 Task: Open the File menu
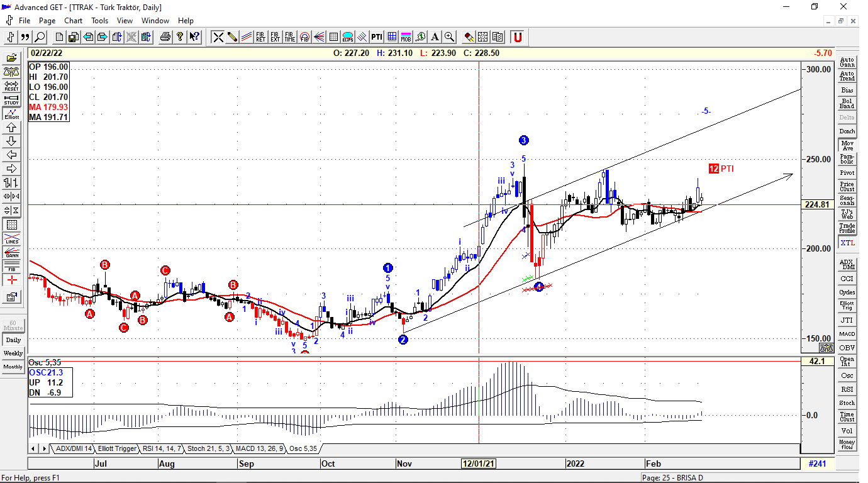[25, 21]
